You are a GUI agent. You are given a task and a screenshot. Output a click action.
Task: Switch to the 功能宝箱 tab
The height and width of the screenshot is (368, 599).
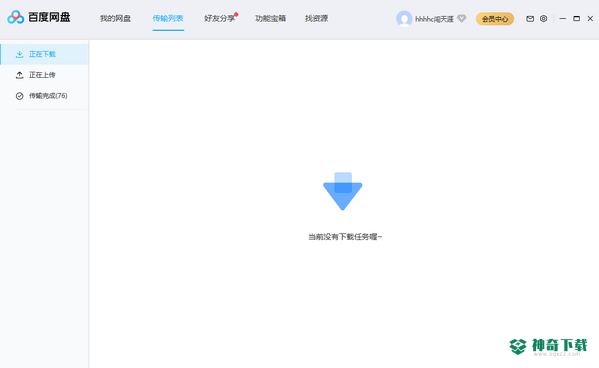(x=270, y=18)
